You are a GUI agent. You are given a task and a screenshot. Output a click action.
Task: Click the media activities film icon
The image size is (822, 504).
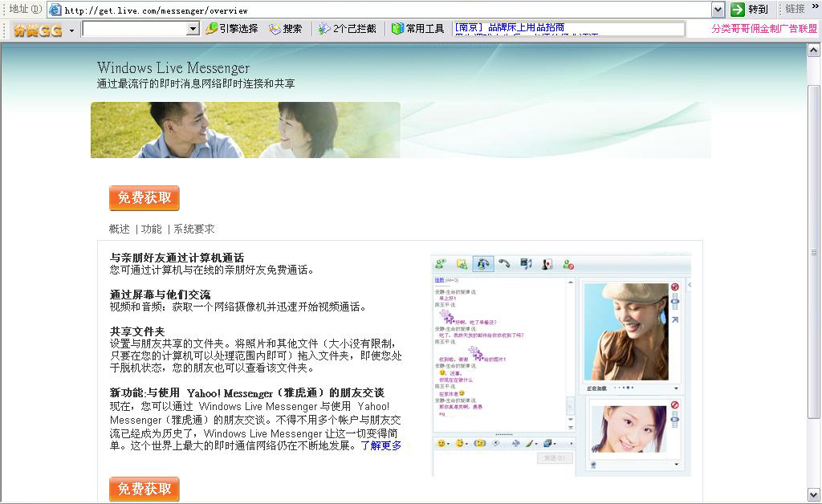click(526, 264)
